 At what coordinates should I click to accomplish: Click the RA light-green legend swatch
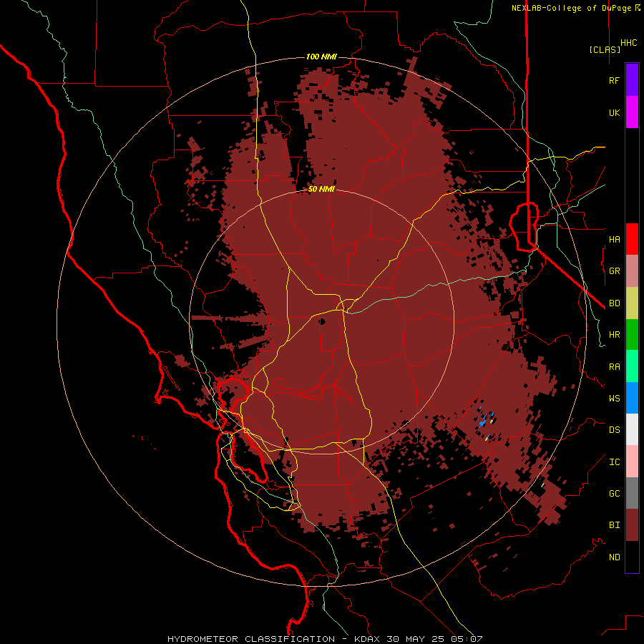coord(632,366)
